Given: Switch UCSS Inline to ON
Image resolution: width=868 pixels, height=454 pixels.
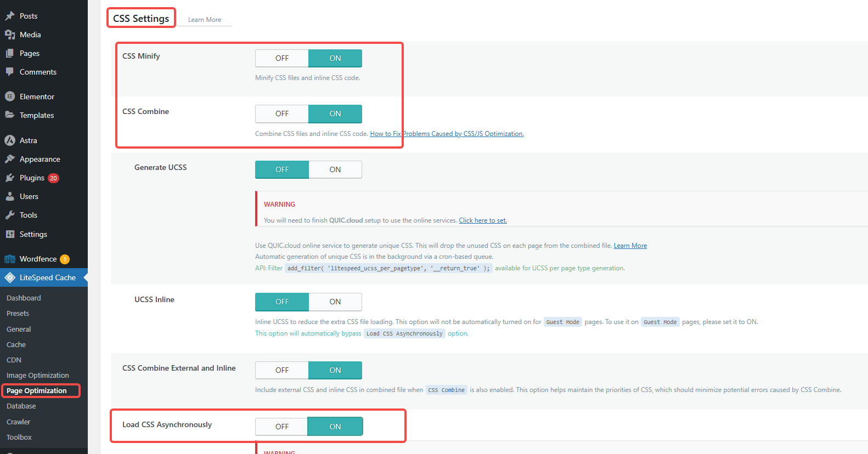Looking at the screenshot, I should pos(335,302).
